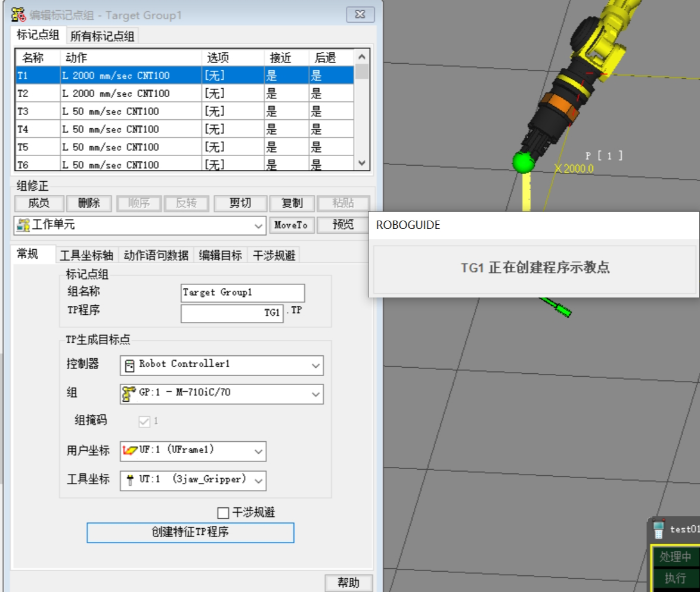
Task: Click the 创建特征TP程序 button
Action: (190, 533)
